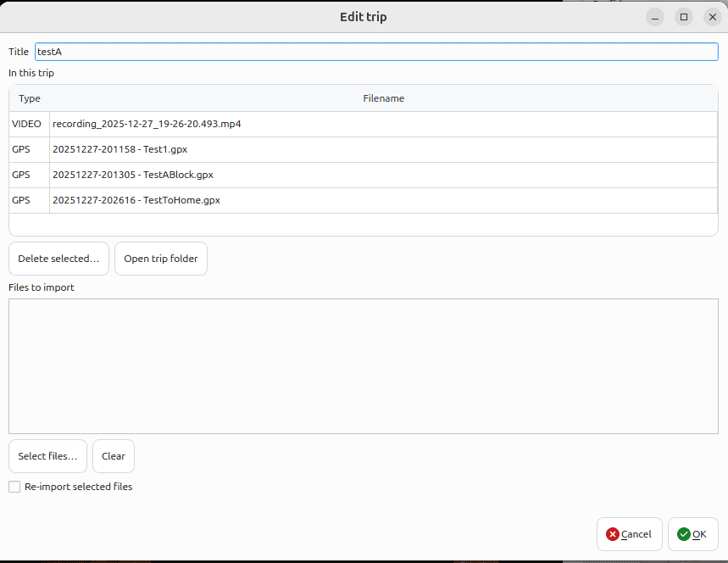The height and width of the screenshot is (563, 728).
Task: Open the trip folder
Action: pos(161,259)
